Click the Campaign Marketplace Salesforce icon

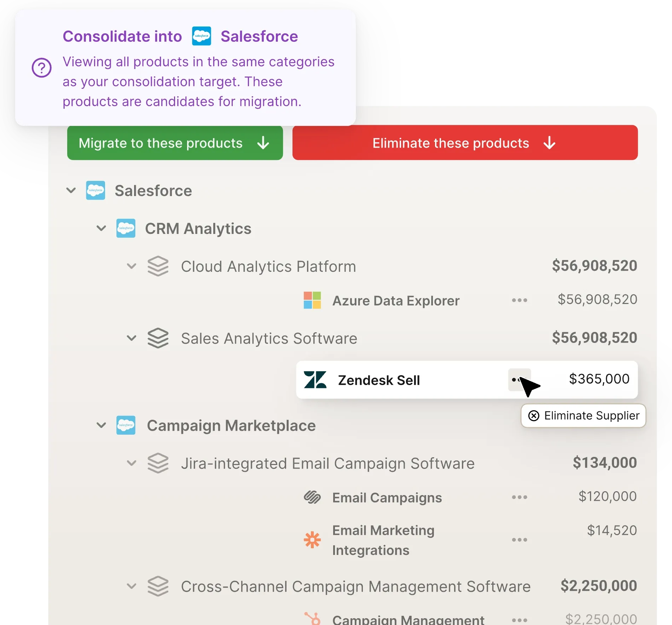126,425
